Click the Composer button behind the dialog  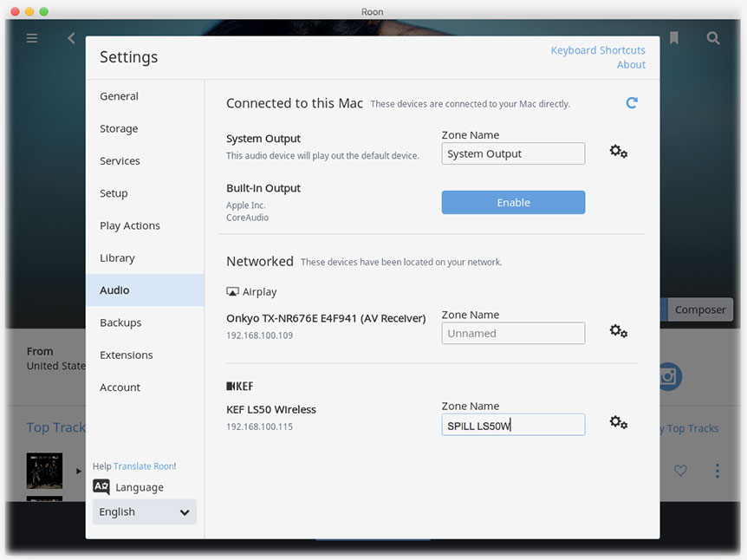click(x=700, y=309)
